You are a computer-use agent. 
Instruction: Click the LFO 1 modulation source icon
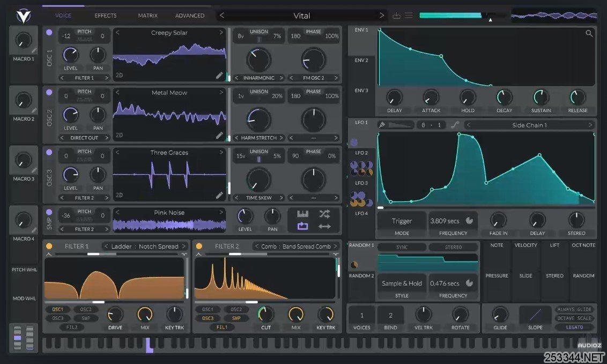pyautogui.click(x=354, y=143)
